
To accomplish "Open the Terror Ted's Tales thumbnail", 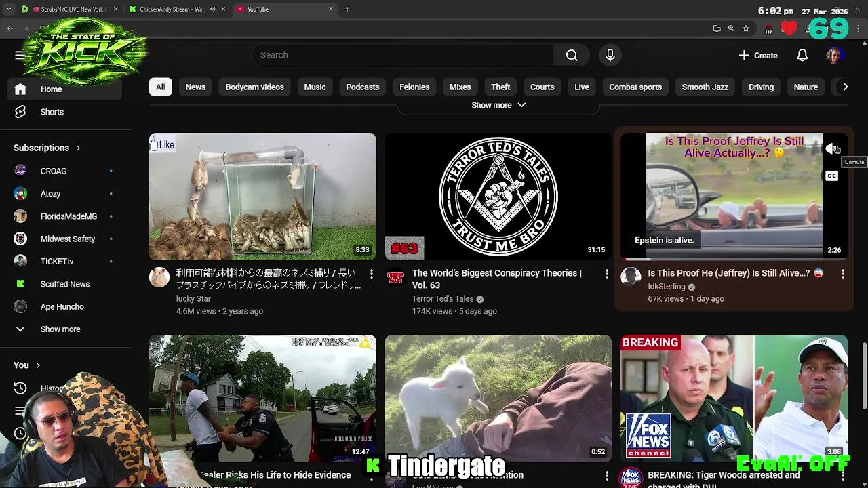I will pyautogui.click(x=498, y=197).
